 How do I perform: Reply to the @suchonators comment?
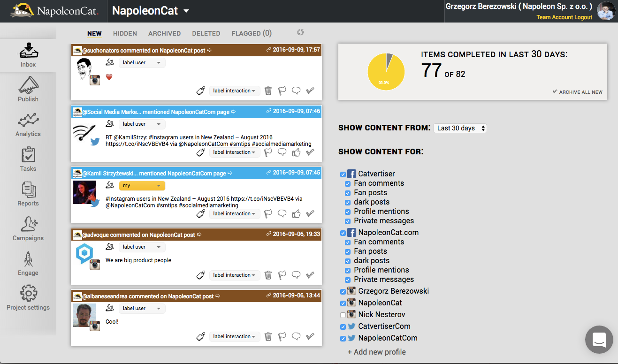point(296,91)
